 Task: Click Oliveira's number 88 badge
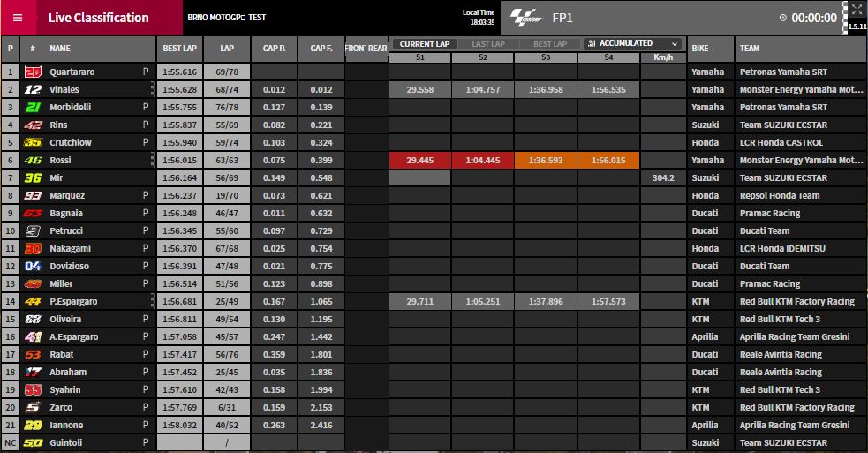tap(33, 320)
